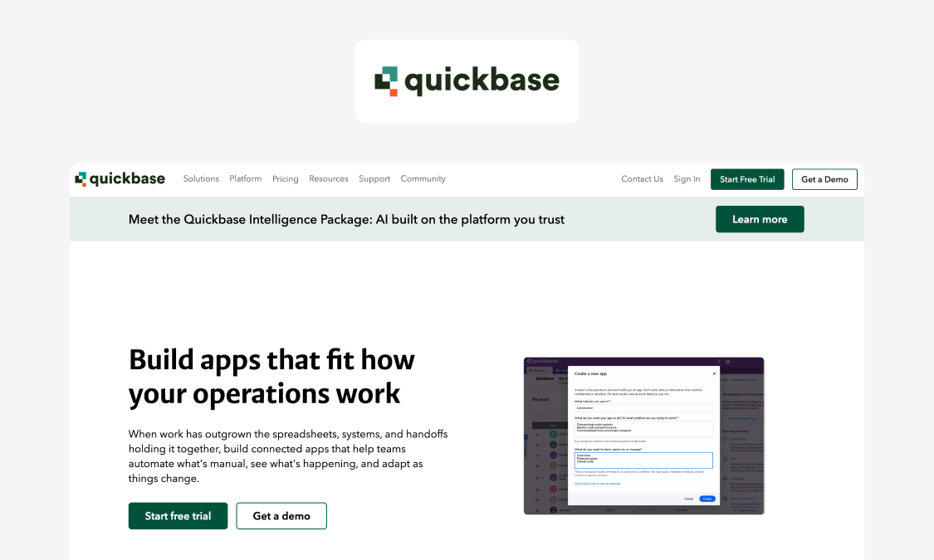The height and width of the screenshot is (560, 934).
Task: Click the Quickbase Intelligence Package banner text
Action: pos(347,220)
